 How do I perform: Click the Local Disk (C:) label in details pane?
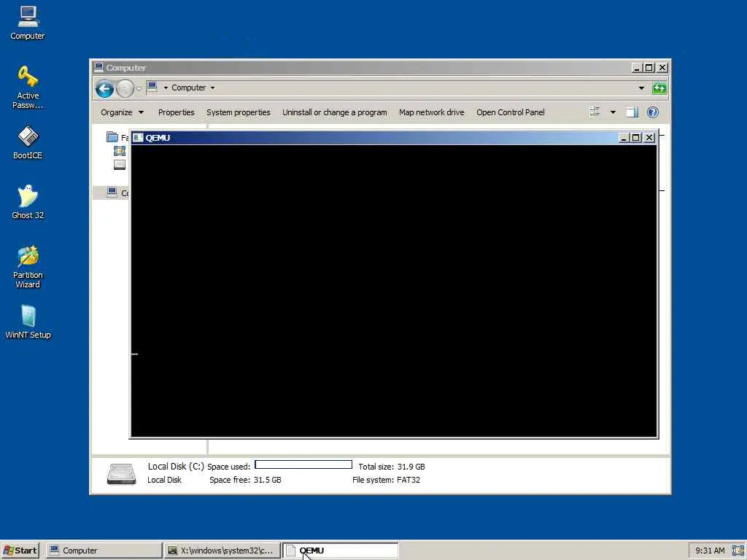[x=176, y=467]
